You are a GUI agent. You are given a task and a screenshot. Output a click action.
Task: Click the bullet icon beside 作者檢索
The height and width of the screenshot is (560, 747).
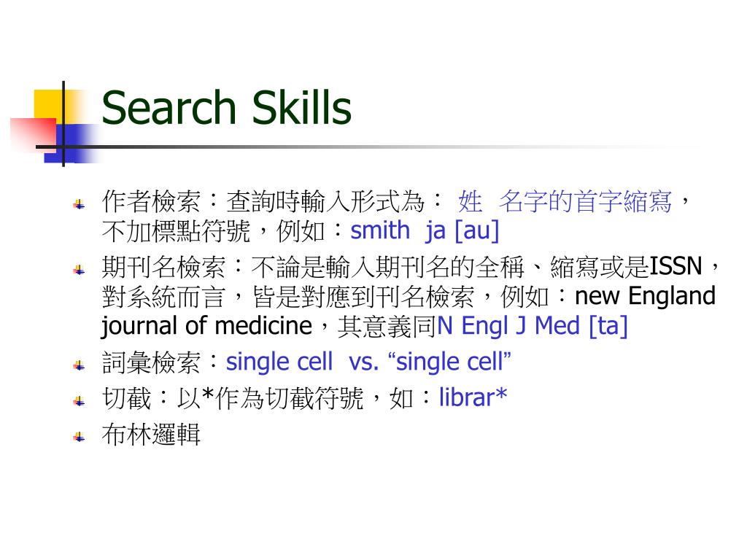(x=79, y=205)
